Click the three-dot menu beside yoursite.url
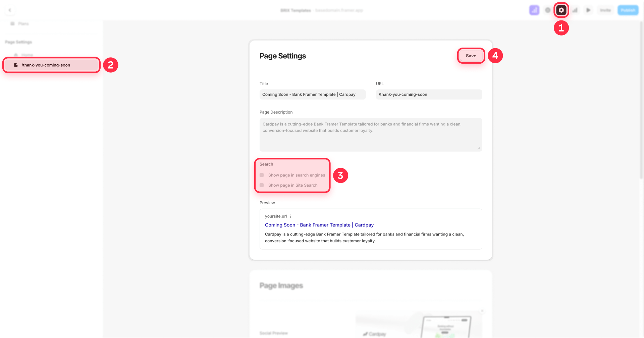Viewport: 644px width, 338px height. click(290, 216)
